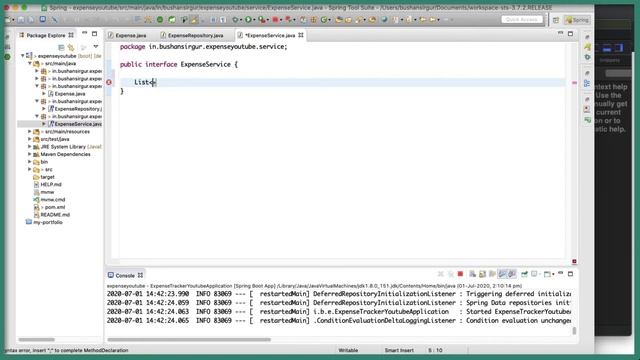Click the red Stop button in main toolbar

275,20
